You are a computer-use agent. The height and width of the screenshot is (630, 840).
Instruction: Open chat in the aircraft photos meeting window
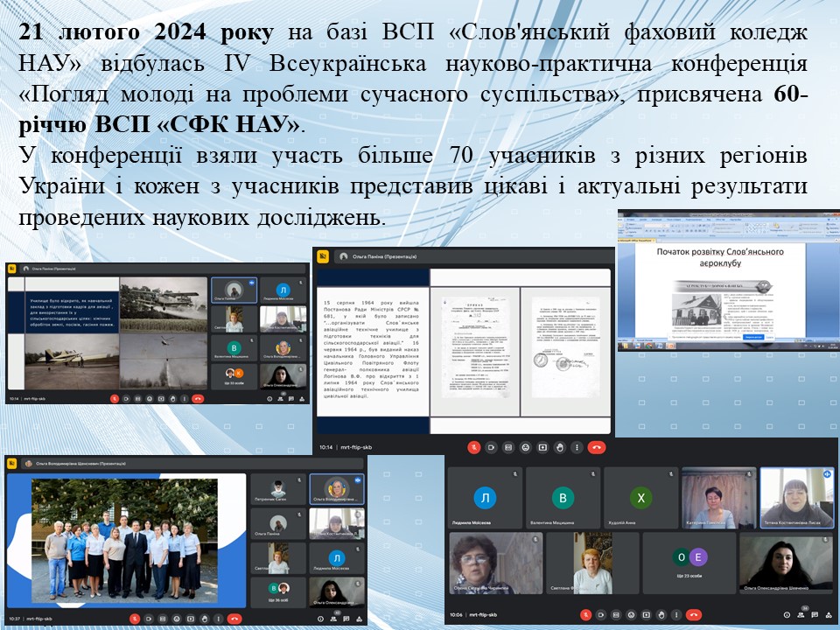(x=290, y=399)
